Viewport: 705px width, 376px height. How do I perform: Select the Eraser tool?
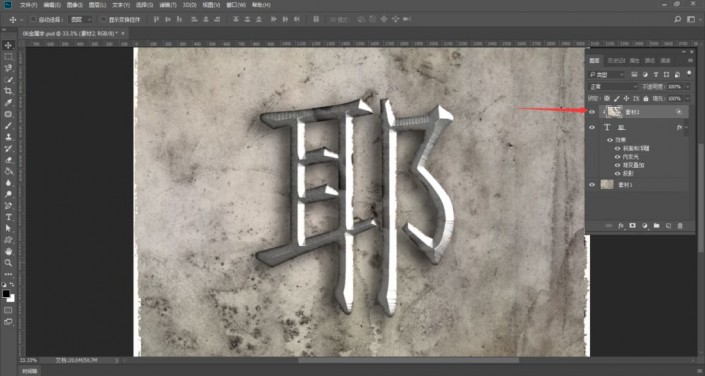tap(8, 160)
